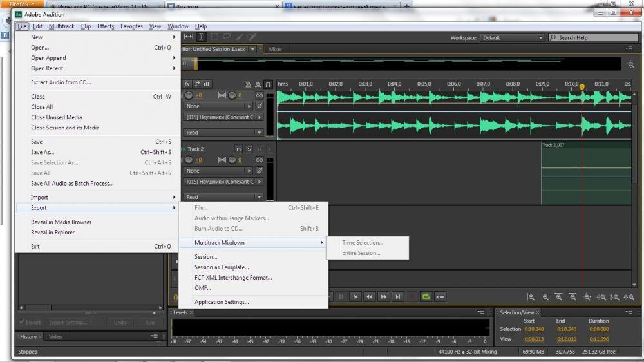Show the Sends track controls

(197, 84)
